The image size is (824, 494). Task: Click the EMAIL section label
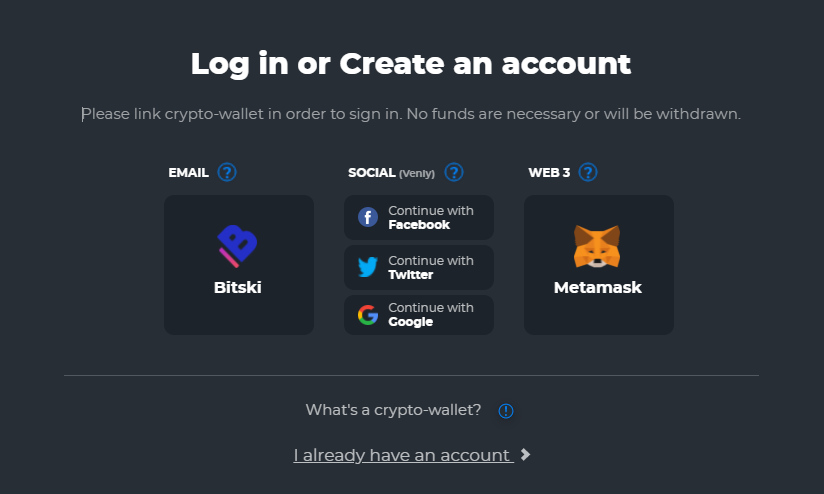[188, 173]
